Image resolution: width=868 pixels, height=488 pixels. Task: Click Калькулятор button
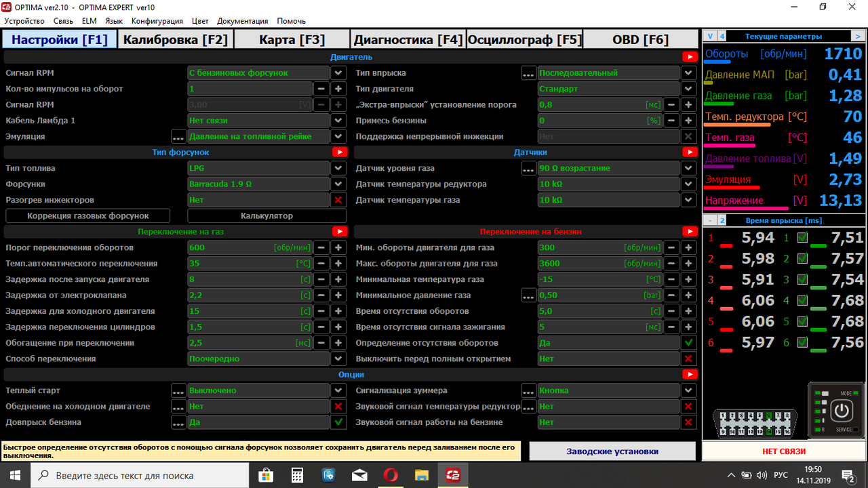tap(267, 216)
